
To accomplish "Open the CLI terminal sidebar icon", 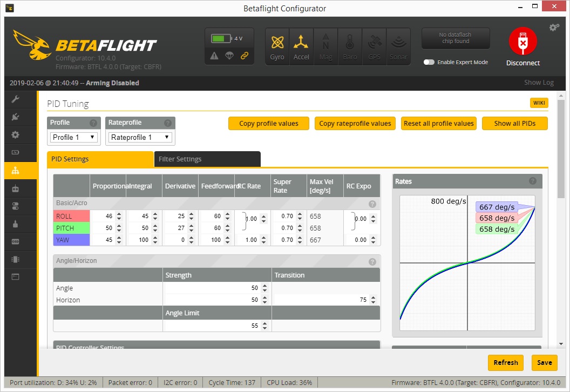I will coord(15,277).
